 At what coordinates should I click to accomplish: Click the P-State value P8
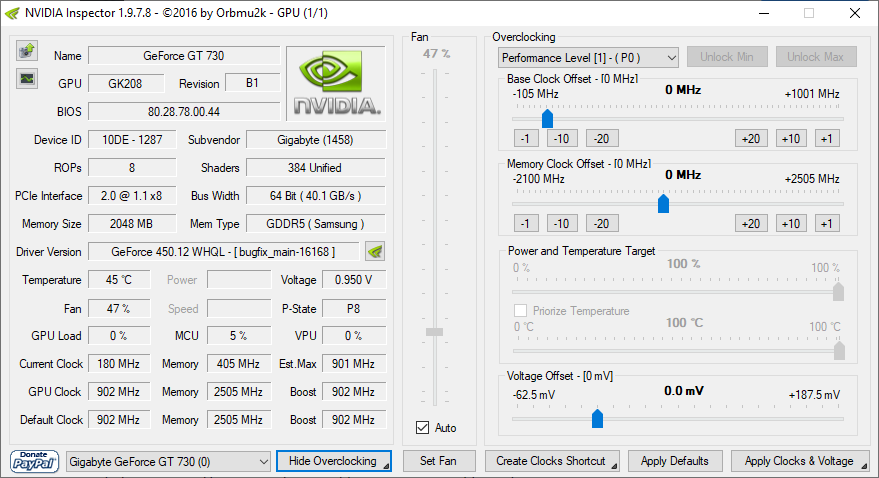[354, 309]
